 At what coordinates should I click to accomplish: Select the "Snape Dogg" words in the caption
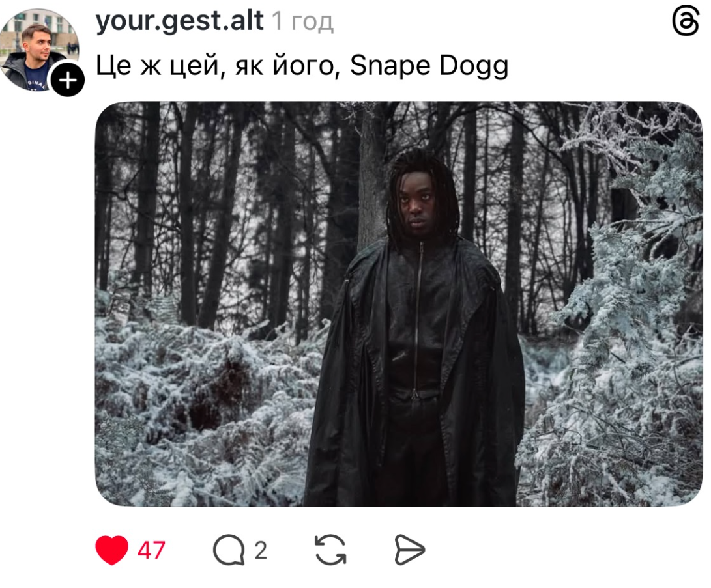[x=429, y=66]
